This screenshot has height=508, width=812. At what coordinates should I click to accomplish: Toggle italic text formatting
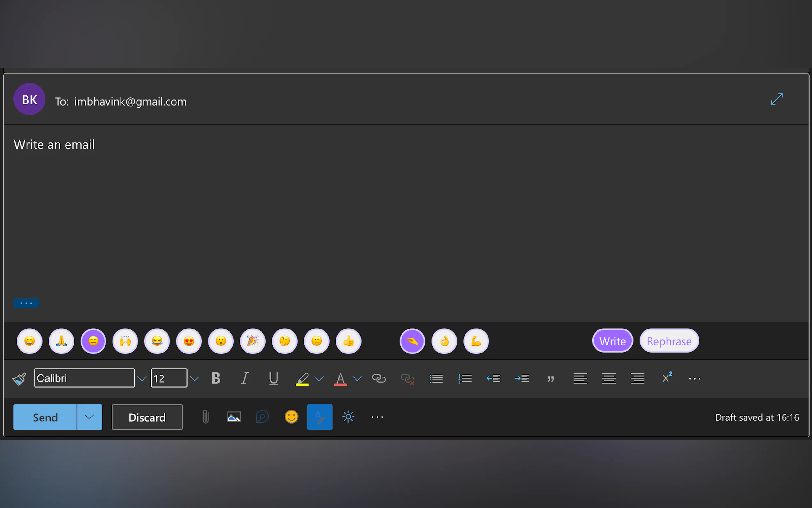[x=245, y=378]
